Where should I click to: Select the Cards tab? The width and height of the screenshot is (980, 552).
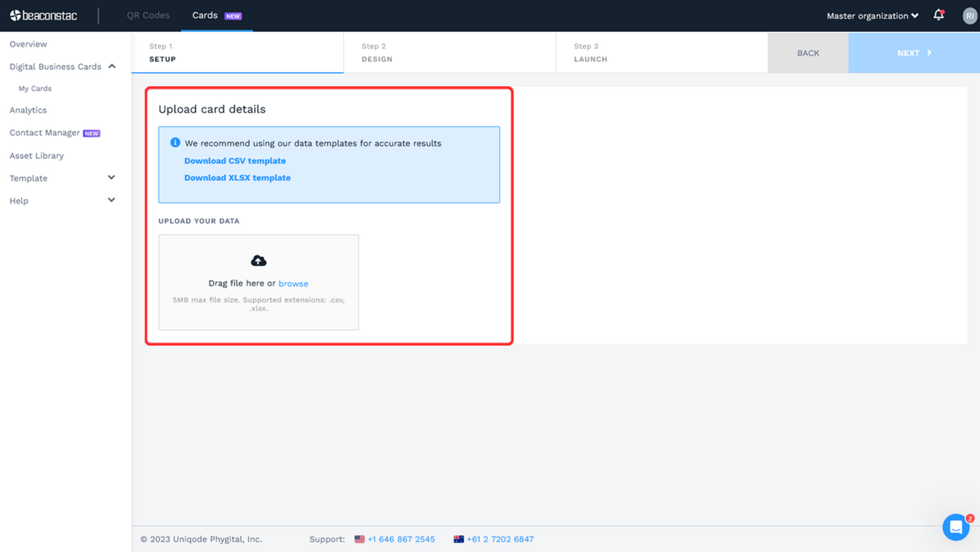click(x=205, y=15)
